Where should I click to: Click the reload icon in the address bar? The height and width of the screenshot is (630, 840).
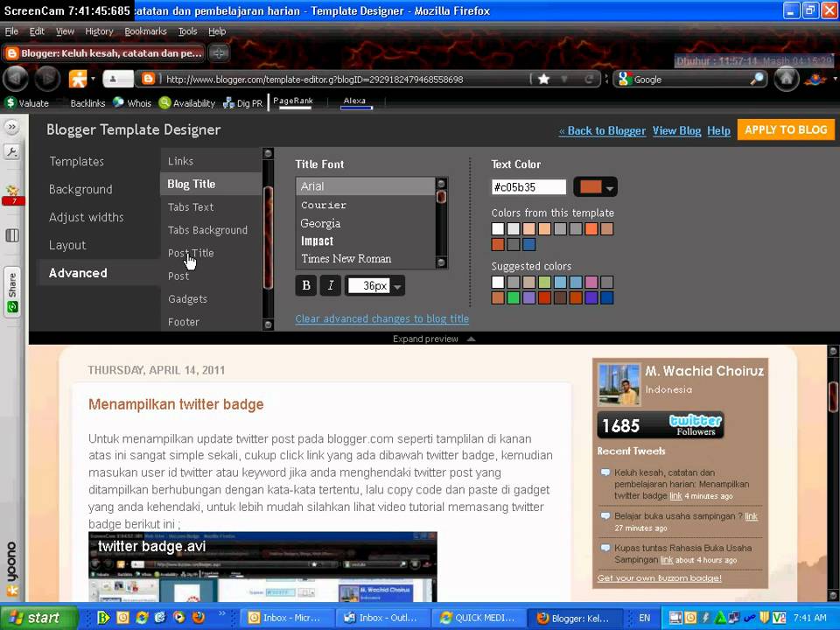coord(589,80)
